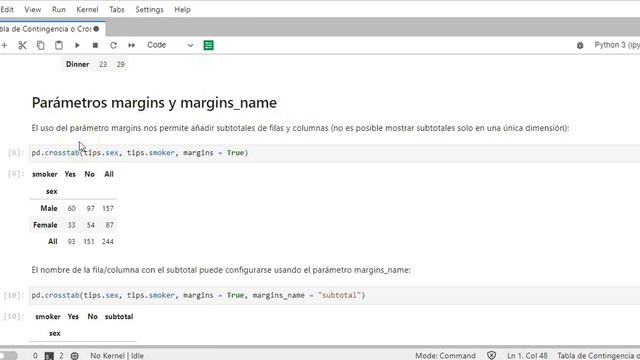Click Ln 1, Col 48 position indicator
Viewport: 640px width, 360px height.
527,356
